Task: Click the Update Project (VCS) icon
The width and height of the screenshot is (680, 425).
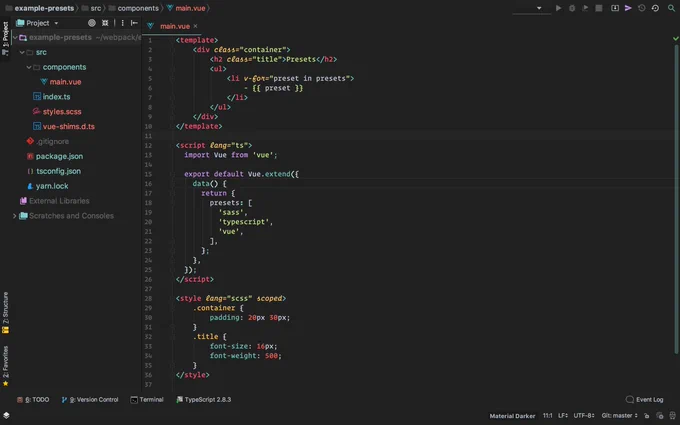Action: [615, 8]
